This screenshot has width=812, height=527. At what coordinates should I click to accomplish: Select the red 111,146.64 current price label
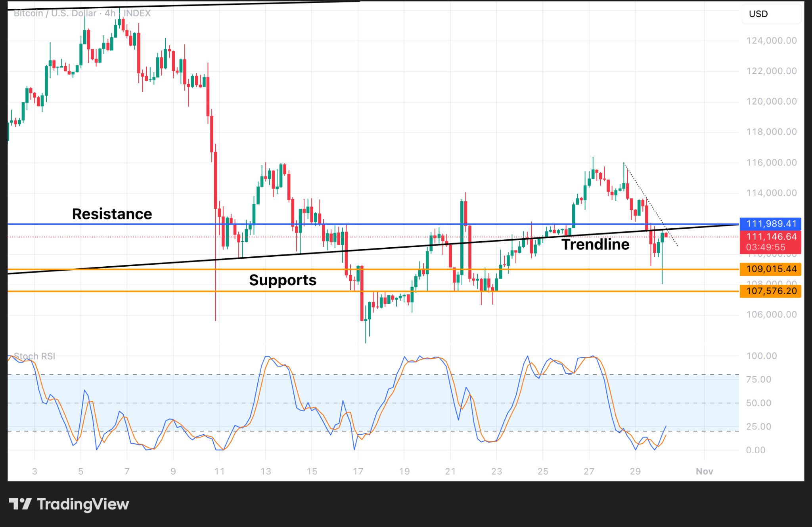click(x=771, y=237)
